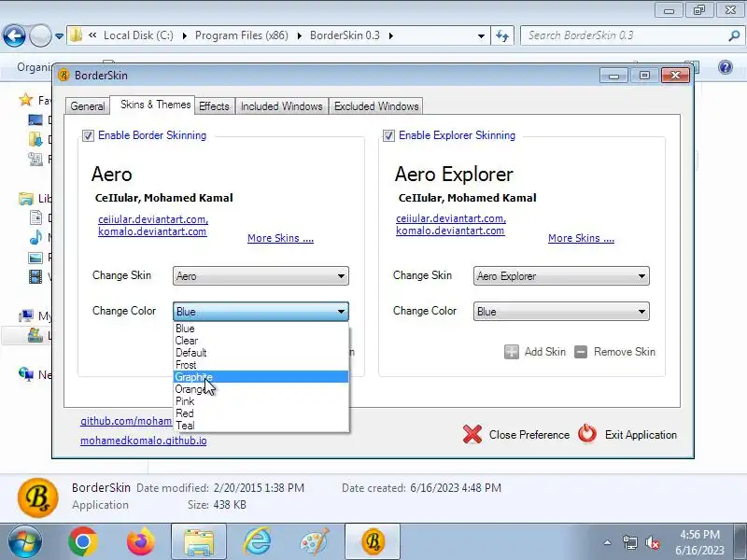Open Windows Start button
Image resolution: width=747 pixels, height=560 pixels.
[x=24, y=542]
